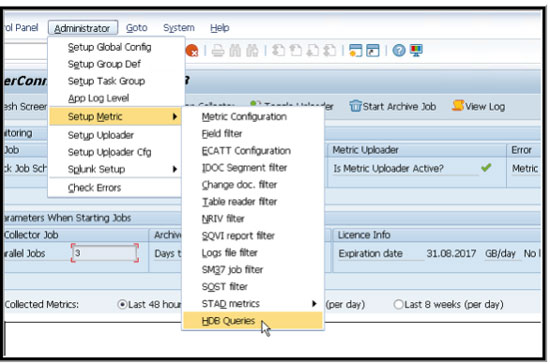Select ECATT Configuration submenu entry
The image size is (550, 364).
click(x=253, y=151)
